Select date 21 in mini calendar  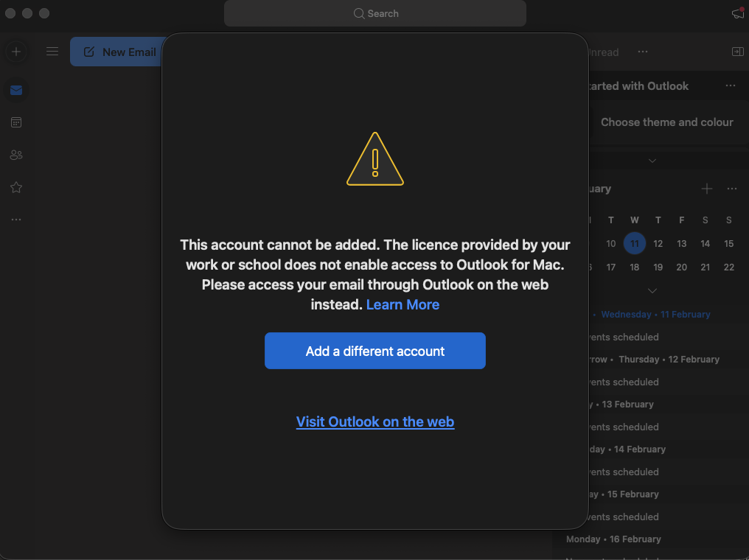[x=705, y=267]
